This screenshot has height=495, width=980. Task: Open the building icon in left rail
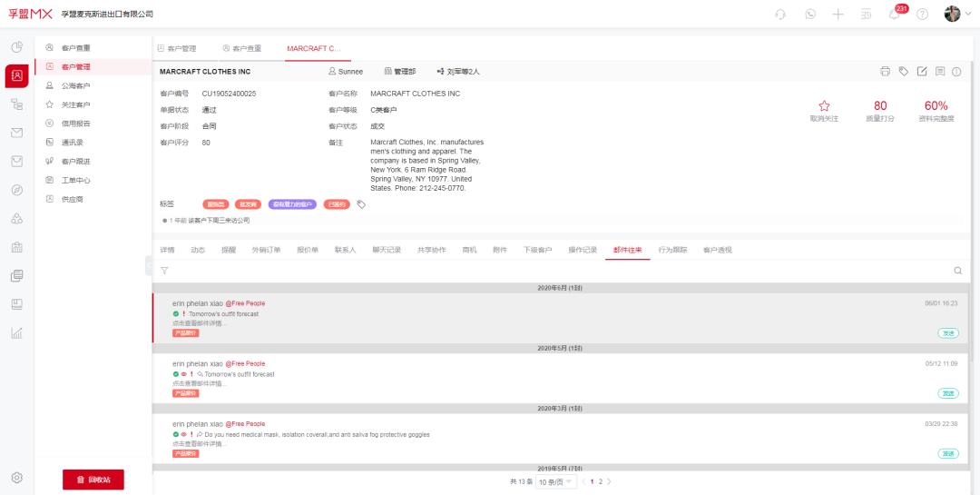[x=17, y=246]
